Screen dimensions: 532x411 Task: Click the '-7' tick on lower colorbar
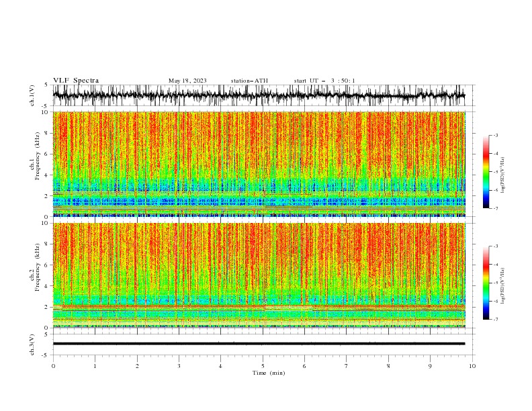point(495,320)
